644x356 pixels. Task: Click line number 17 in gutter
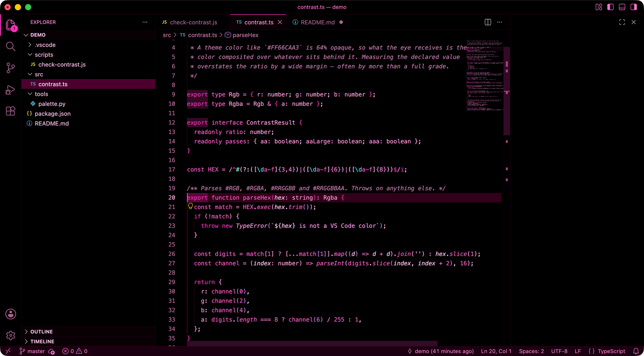tap(172, 169)
